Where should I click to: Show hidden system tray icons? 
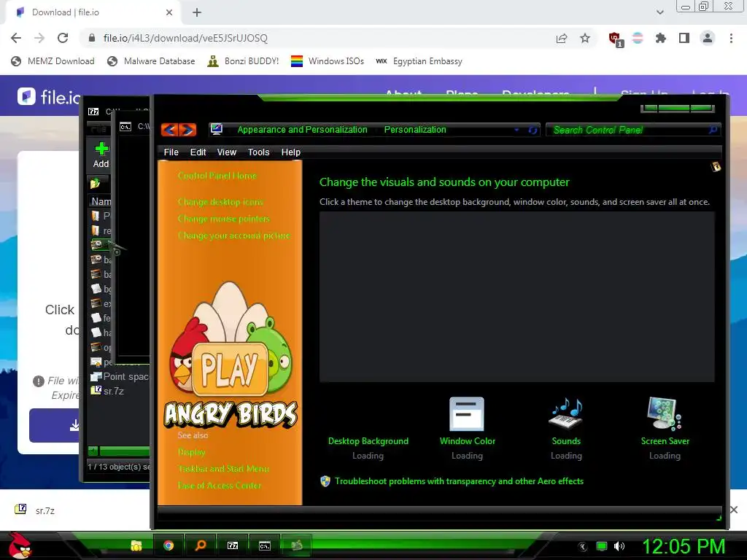click(583, 547)
